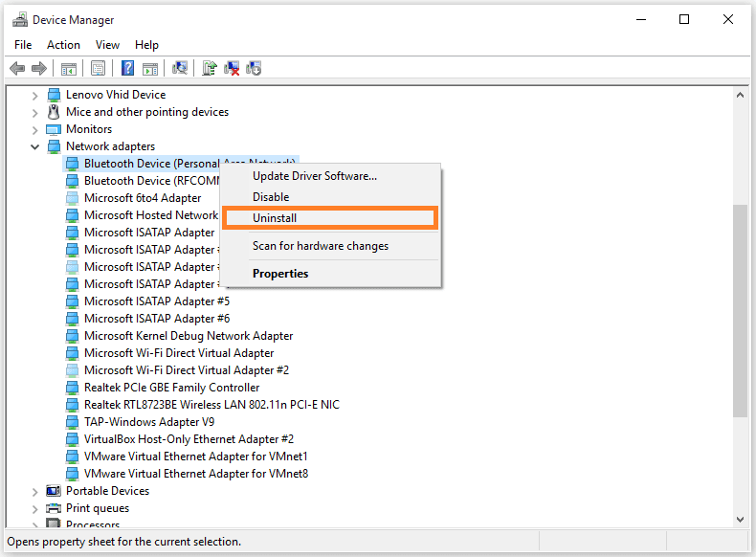
Task: Open the View menu
Action: point(107,45)
